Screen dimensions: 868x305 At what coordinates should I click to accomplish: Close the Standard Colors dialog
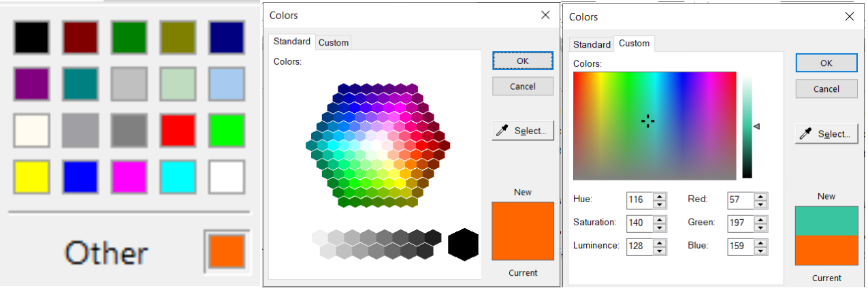pyautogui.click(x=545, y=15)
